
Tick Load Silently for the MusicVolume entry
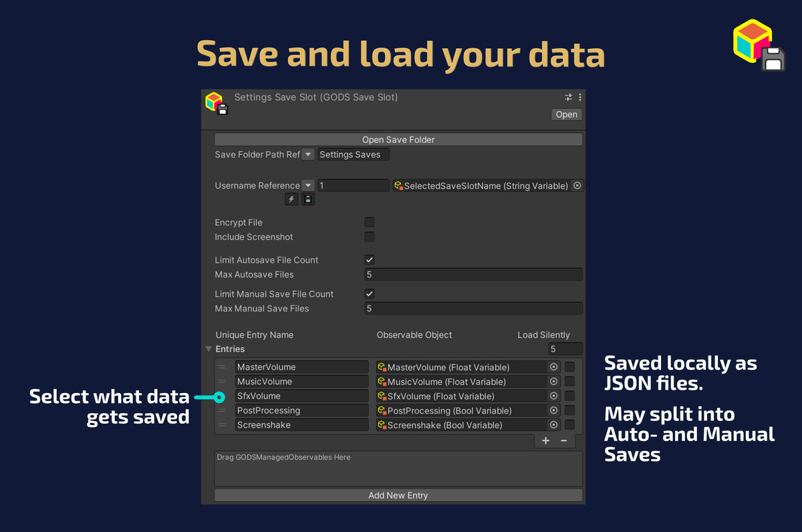point(569,382)
